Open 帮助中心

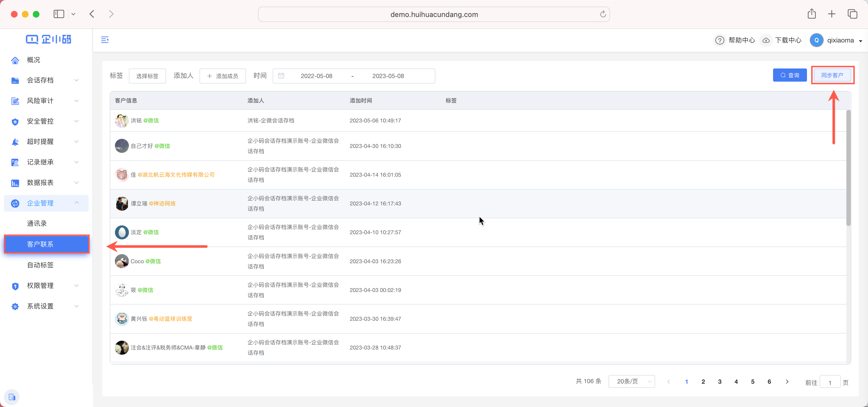(741, 40)
